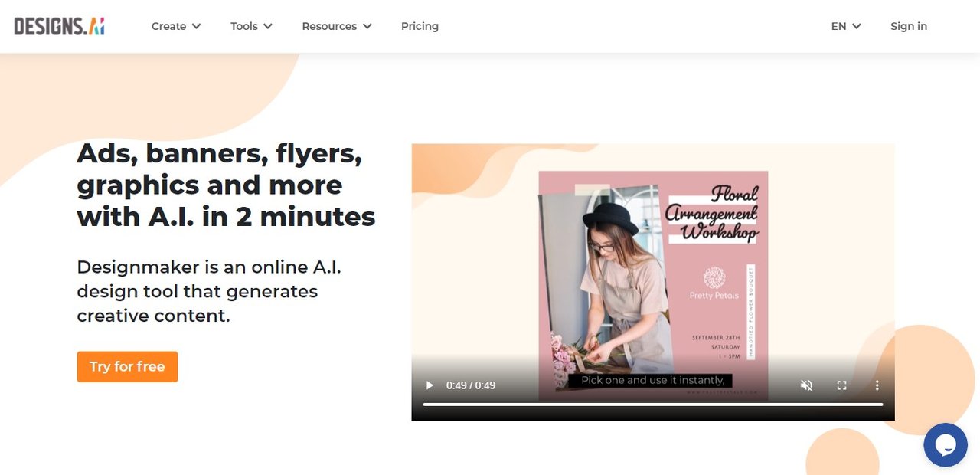Expand the Create dropdown menu
This screenshot has height=475, width=980.
coord(176,26)
